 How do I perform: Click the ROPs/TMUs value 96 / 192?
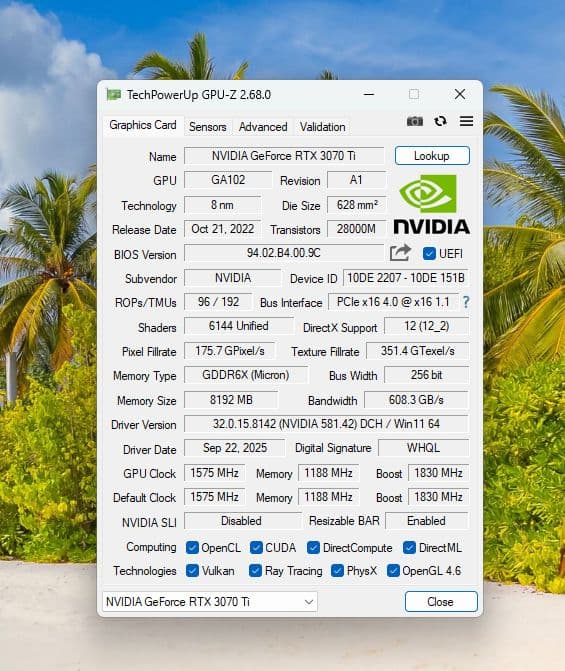pyautogui.click(x=218, y=302)
